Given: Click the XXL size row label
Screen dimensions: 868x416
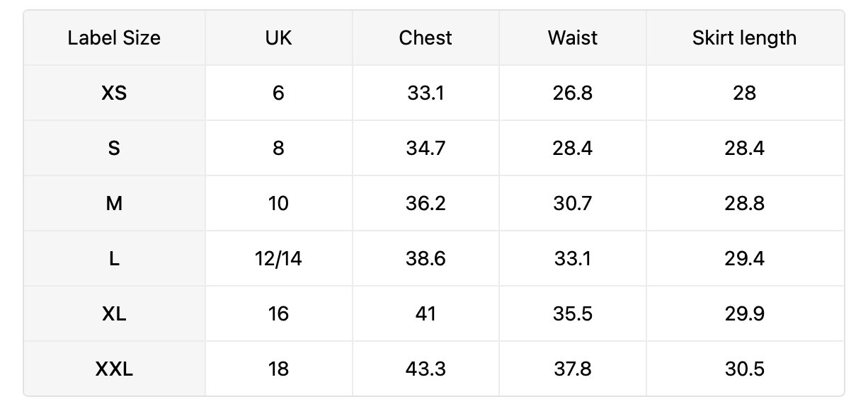Looking at the screenshot, I should pos(114,369).
